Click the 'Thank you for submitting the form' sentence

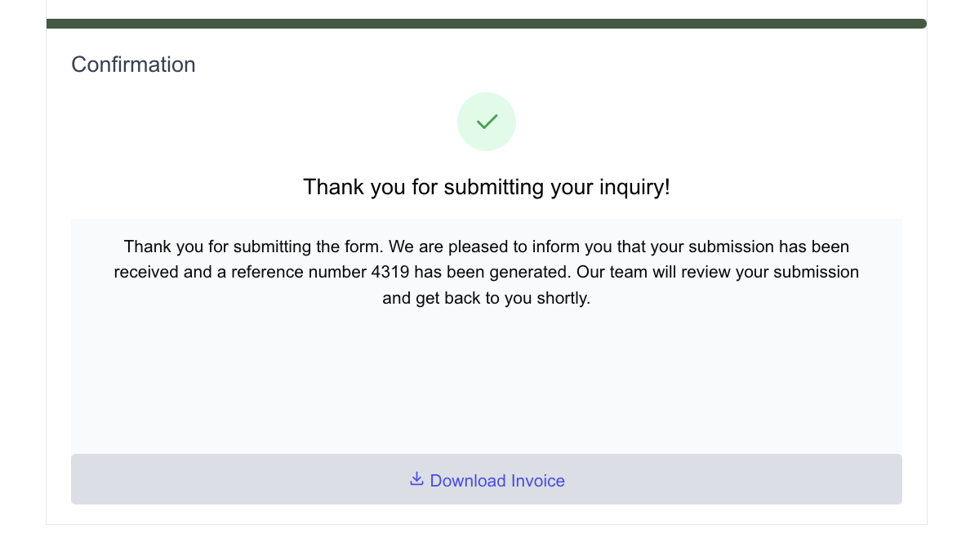[x=251, y=246]
